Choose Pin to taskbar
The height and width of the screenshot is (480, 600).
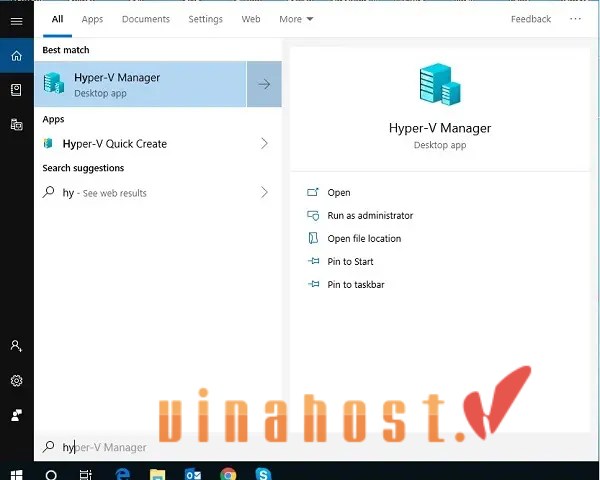tap(356, 284)
